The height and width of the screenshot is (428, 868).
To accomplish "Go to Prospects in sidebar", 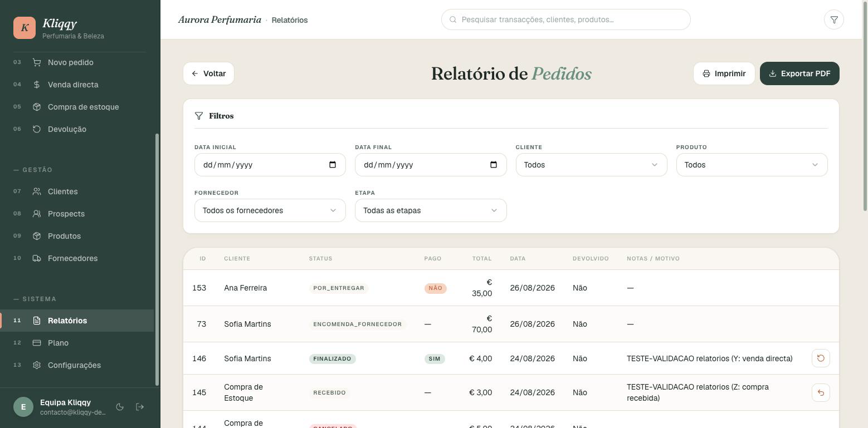I will (77, 214).
